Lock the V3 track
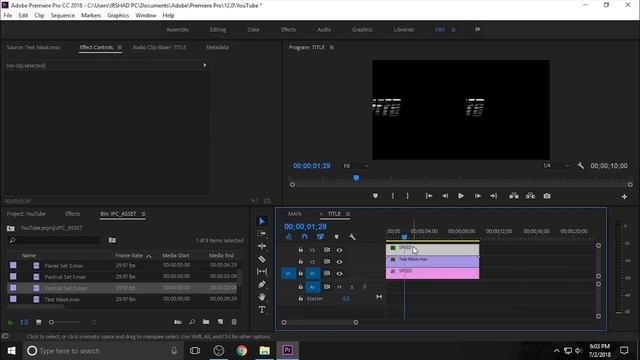Screen dimensions: 640x360 (x=300, y=250)
